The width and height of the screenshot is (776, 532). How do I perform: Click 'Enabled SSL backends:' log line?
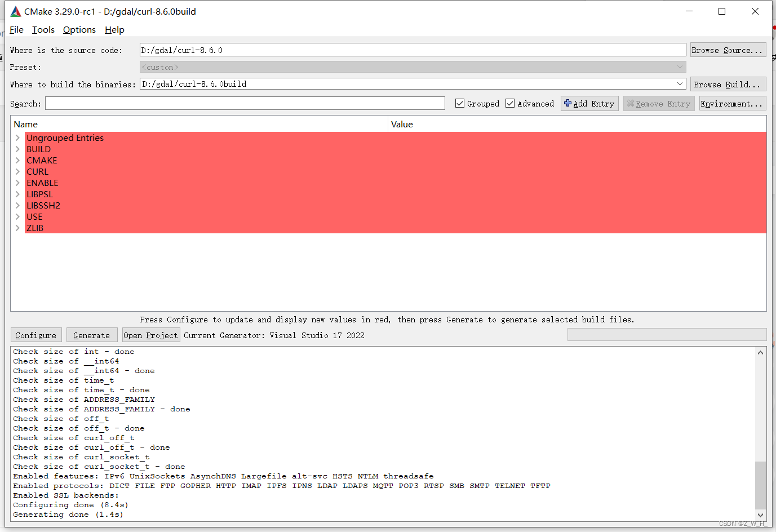[x=66, y=495]
